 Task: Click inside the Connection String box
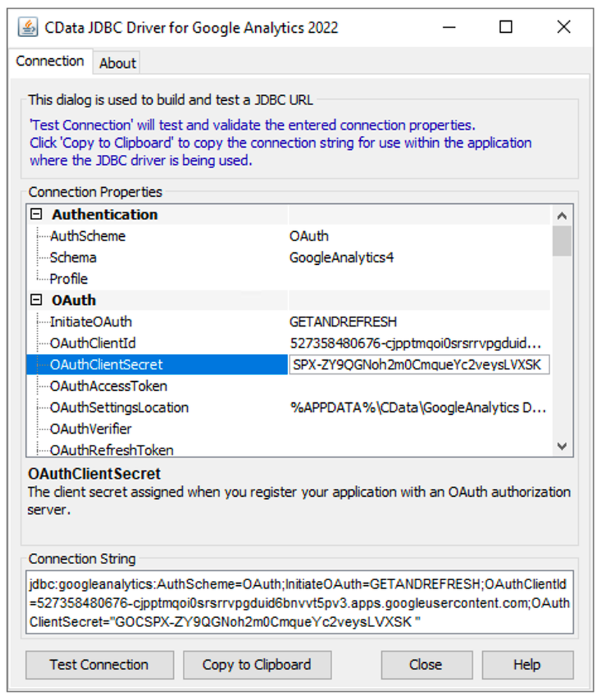click(299, 602)
